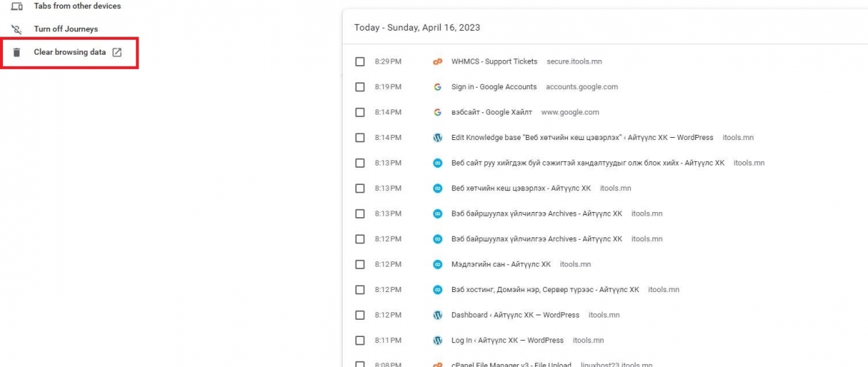
Task: Click itools.mn domain of Dashboard entry
Action: (604, 315)
